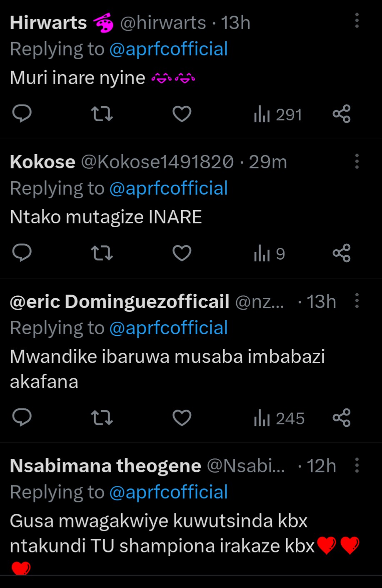The width and height of the screenshot is (382, 588).
Task: View the 245 views analytics
Action: (x=279, y=418)
